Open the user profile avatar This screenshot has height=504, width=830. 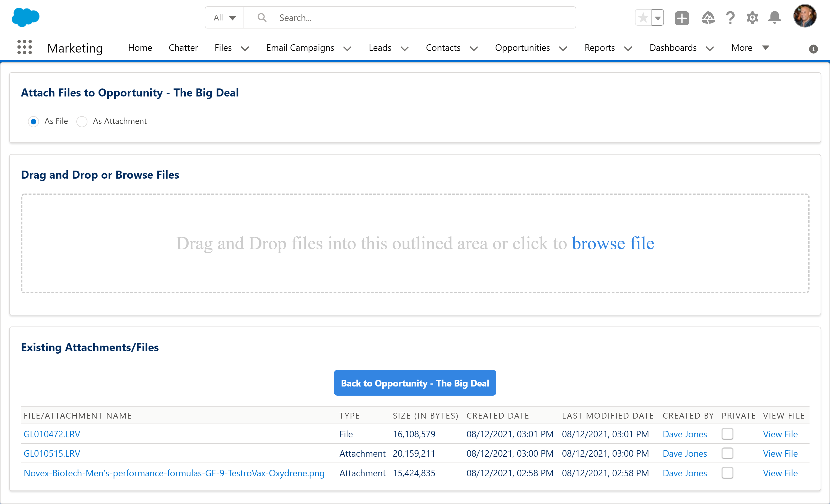coord(805,16)
